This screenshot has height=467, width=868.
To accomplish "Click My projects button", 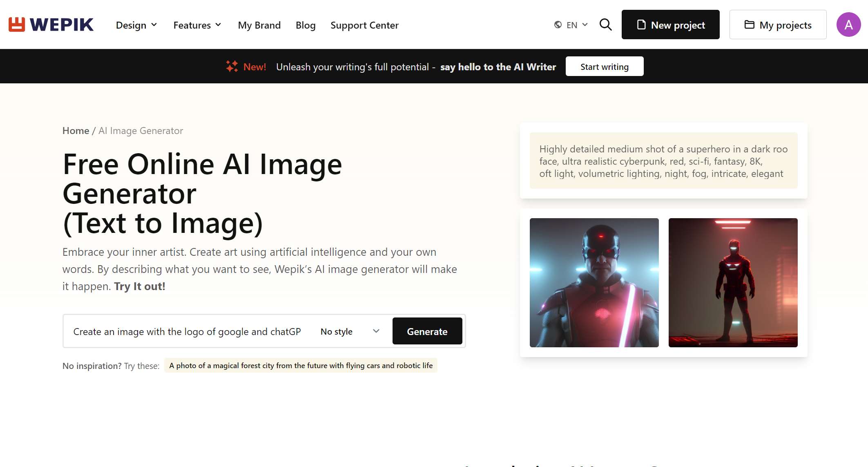I will coord(778,25).
